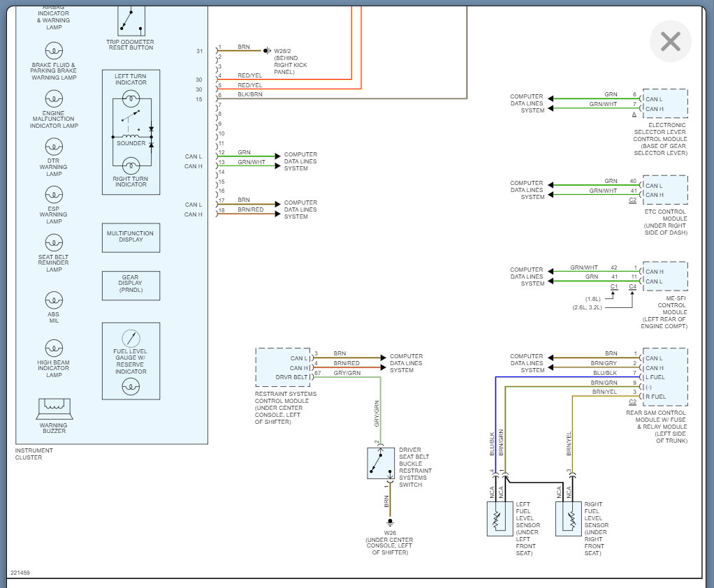Click the fuel level gauge needle symbol
714x588 pixels.
point(131,338)
